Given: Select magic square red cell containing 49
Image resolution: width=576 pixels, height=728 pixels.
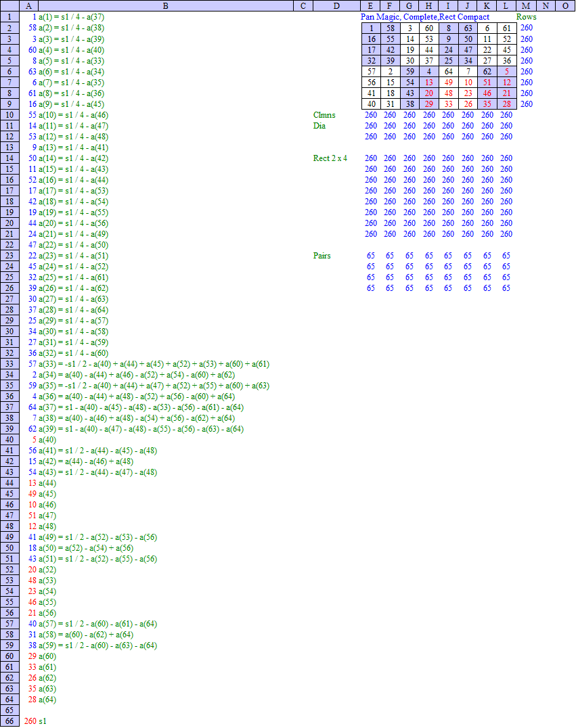Looking at the screenshot, I should (x=448, y=83).
